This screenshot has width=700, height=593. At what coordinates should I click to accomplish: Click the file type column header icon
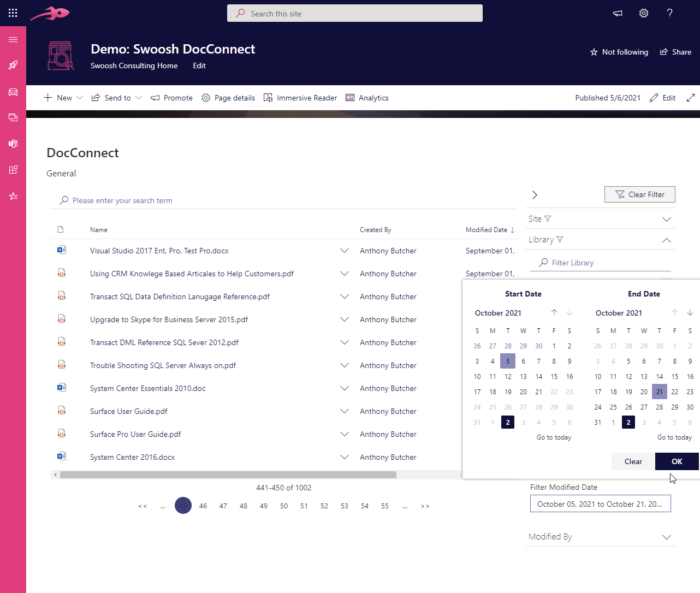point(61,229)
